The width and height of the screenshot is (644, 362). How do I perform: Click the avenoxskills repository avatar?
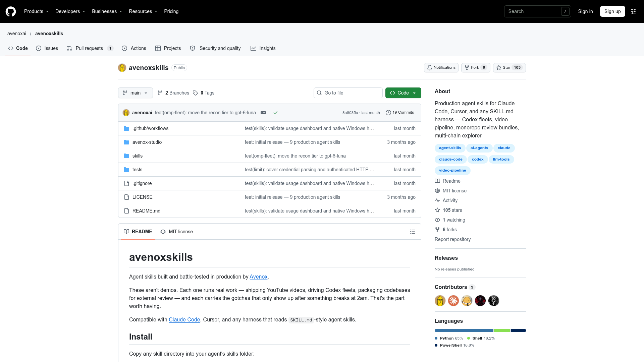[122, 68]
